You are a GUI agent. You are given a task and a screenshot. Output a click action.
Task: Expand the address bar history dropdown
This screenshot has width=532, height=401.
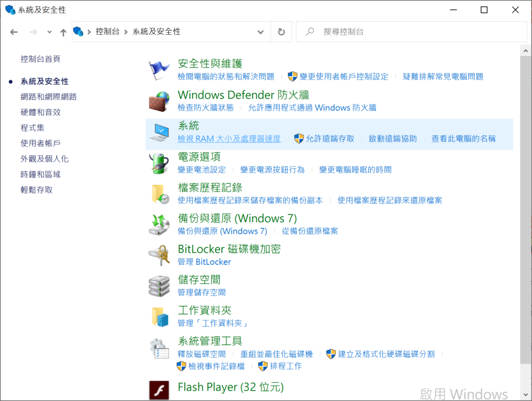click(261, 32)
